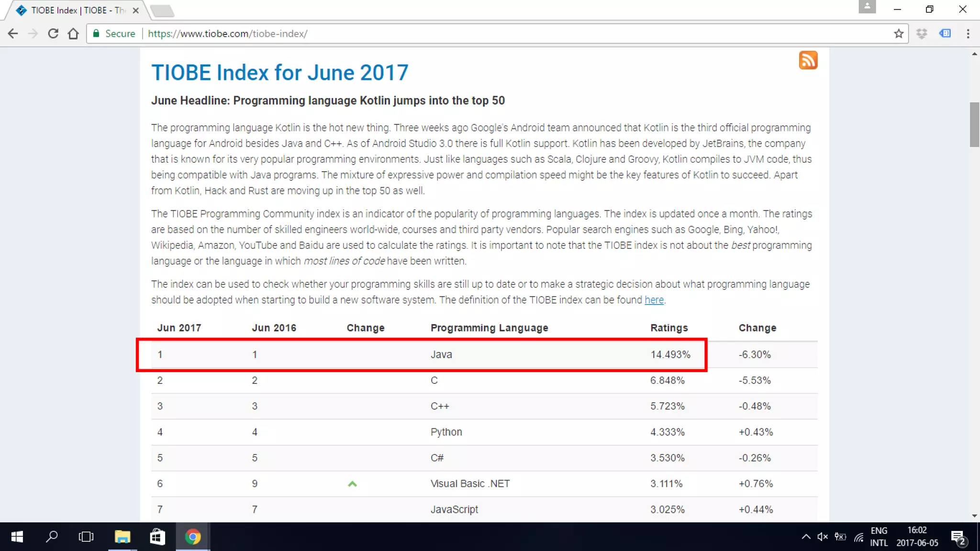
Task: Open Chrome's three-dot menu
Action: point(968,33)
